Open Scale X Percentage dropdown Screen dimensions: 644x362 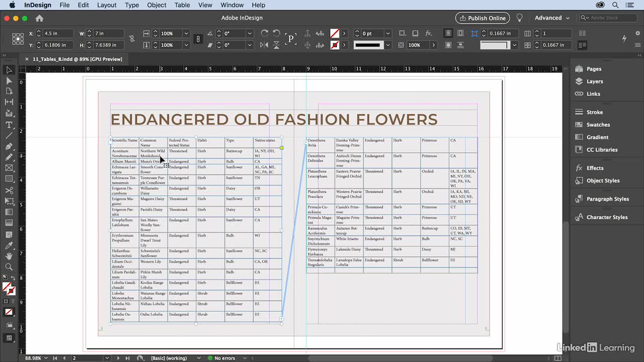tap(186, 33)
